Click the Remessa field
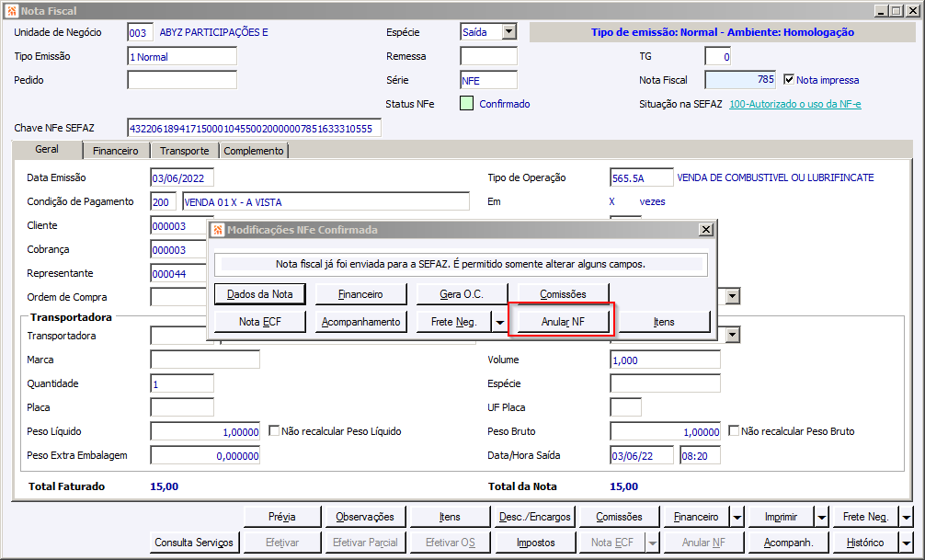 pos(488,57)
